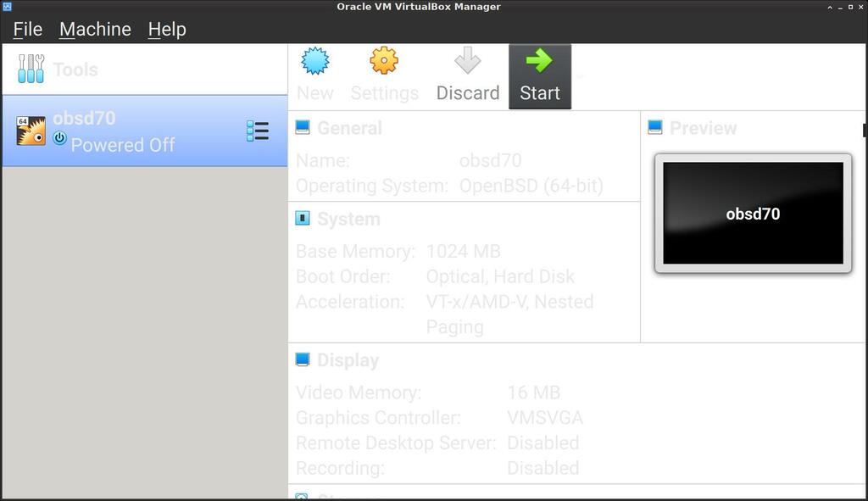Screen dimensions: 868x501
Task: Click the "1024 MB" base memory value
Action: 464,251
